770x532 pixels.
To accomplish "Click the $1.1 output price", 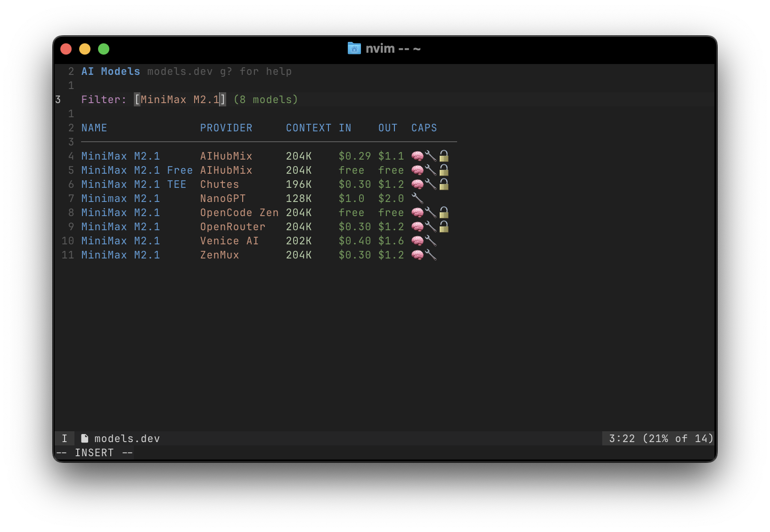I will coord(391,156).
